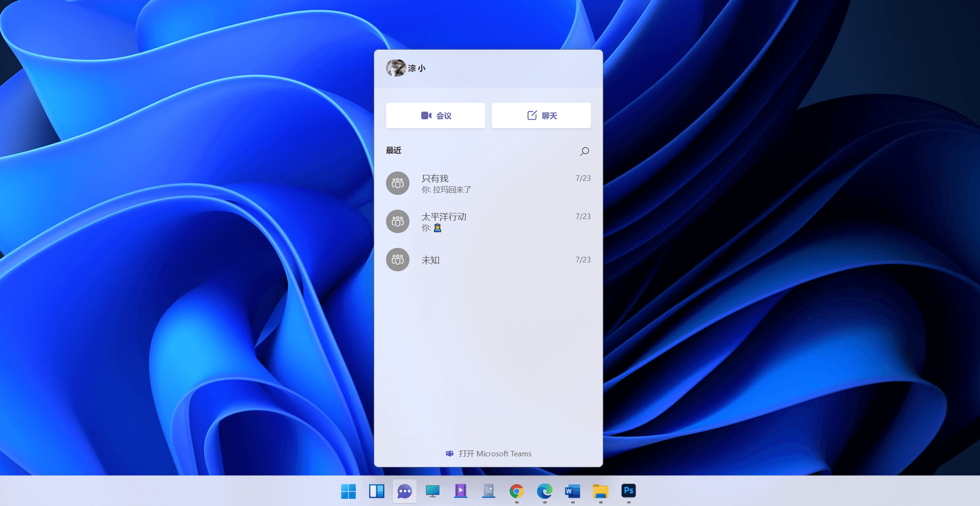Open the 只有我 conversation
Image resolution: width=980 pixels, height=506 pixels.
[x=488, y=183]
